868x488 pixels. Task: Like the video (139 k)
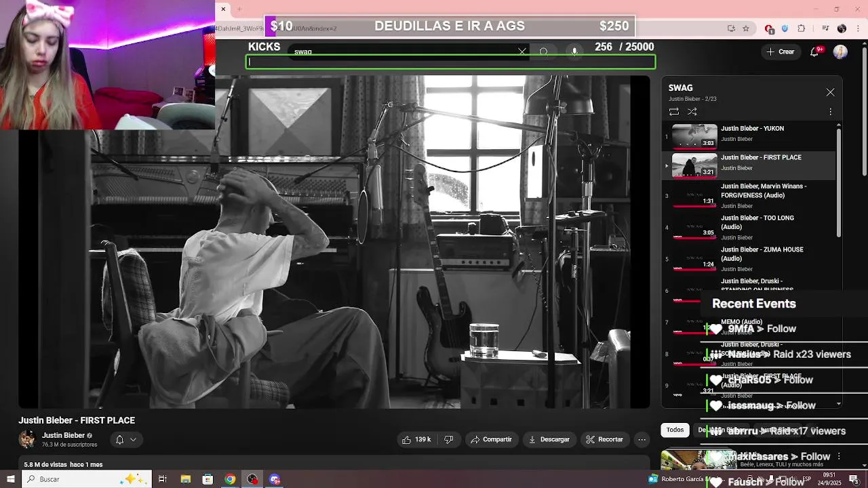coord(416,439)
